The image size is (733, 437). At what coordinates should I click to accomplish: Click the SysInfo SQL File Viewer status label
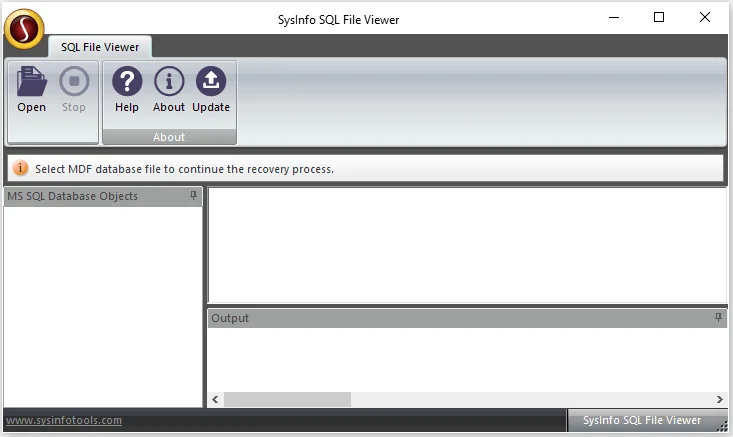pos(642,420)
